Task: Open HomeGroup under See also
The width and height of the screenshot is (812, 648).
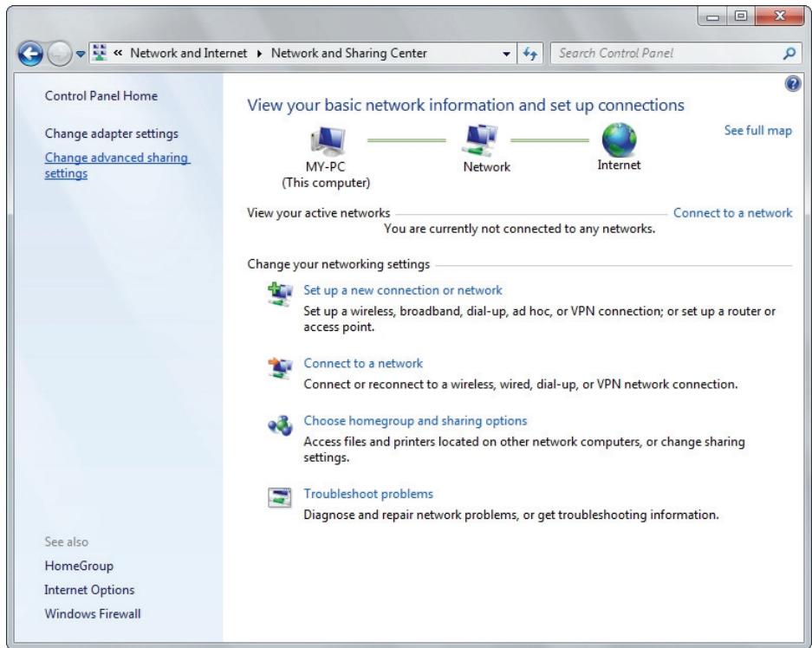Action: pyautogui.click(x=79, y=566)
